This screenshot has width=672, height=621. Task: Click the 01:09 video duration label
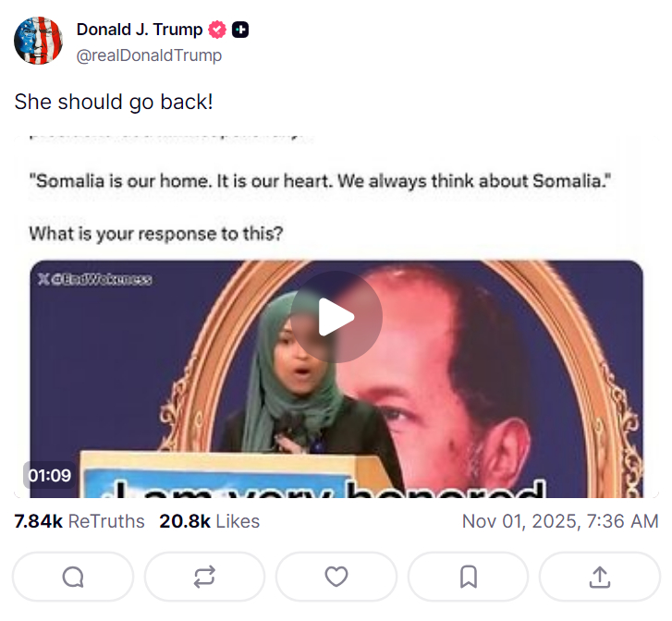click(x=50, y=475)
